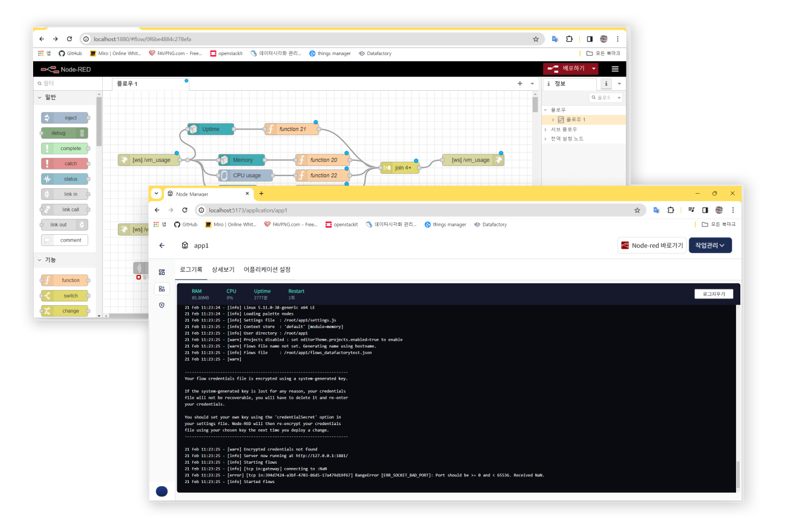Click the Uptime node on the canvas
The height and width of the screenshot is (525, 786).
tap(211, 129)
